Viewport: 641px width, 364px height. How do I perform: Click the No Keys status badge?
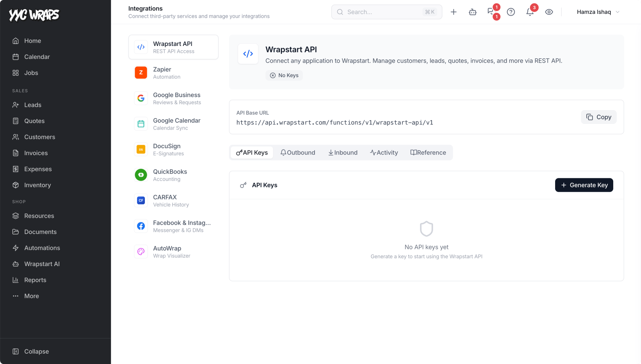284,75
